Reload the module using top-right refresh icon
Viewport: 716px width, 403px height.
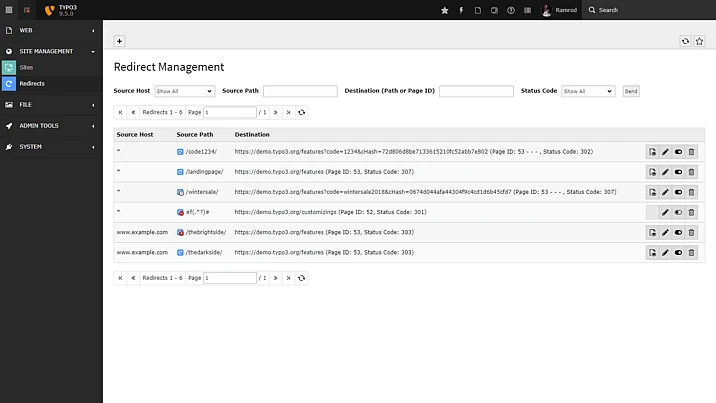click(x=685, y=41)
